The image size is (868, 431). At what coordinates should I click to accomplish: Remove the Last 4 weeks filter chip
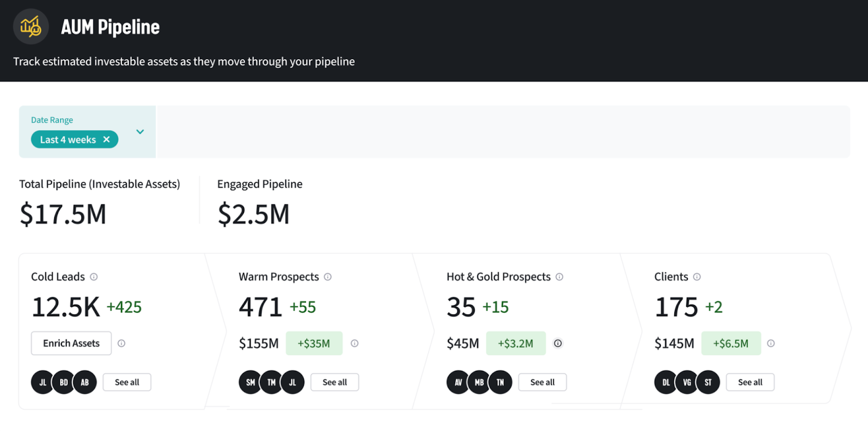tap(107, 140)
